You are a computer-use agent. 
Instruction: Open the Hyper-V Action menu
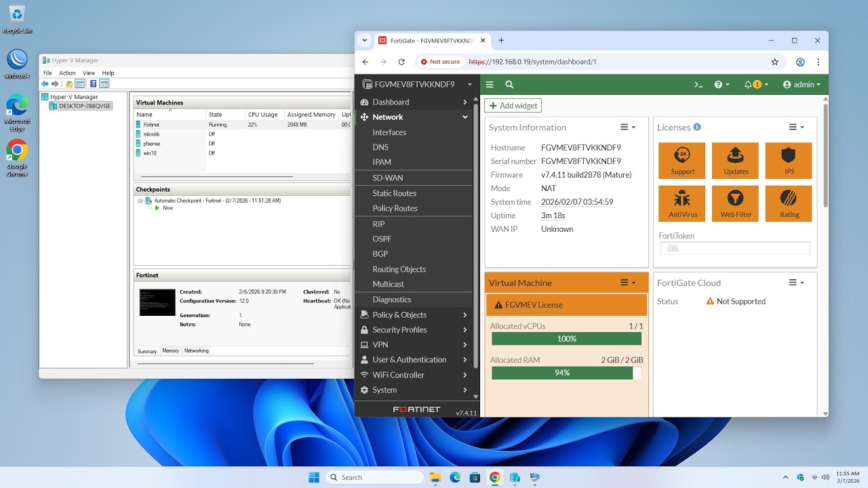click(67, 73)
